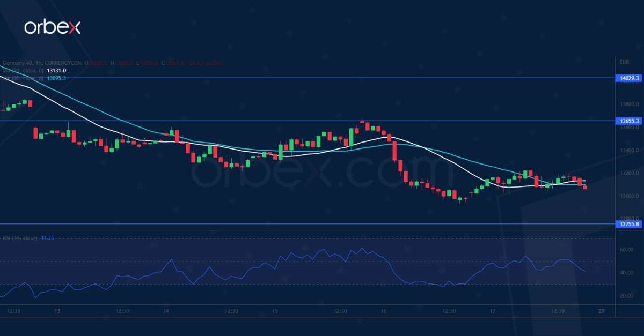Image resolution: width=644 pixels, height=336 pixels.
Task: Click the date label 20 on time axis
Action: point(602,311)
